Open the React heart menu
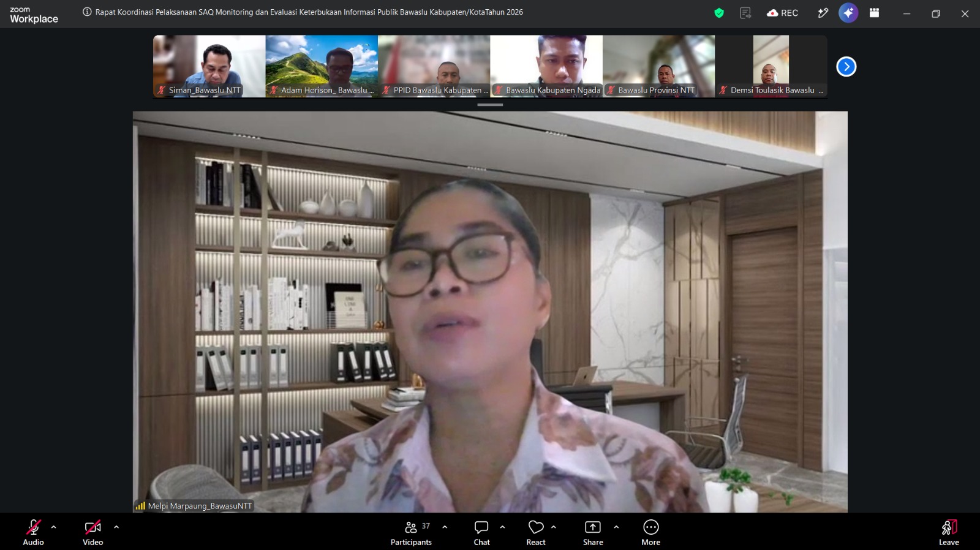 click(x=536, y=532)
